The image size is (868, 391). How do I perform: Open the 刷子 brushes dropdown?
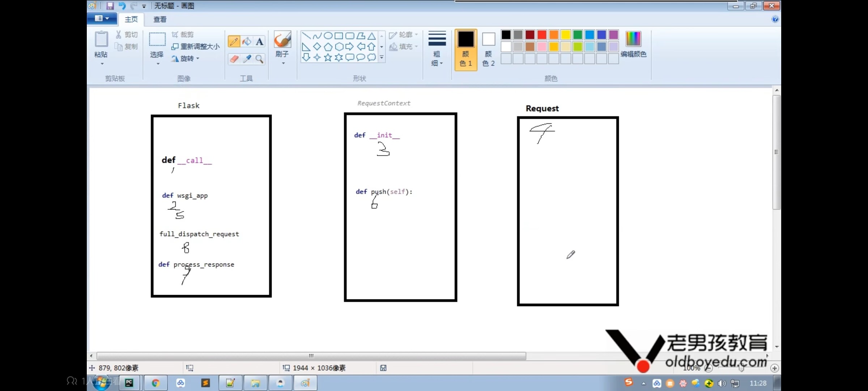tap(282, 58)
